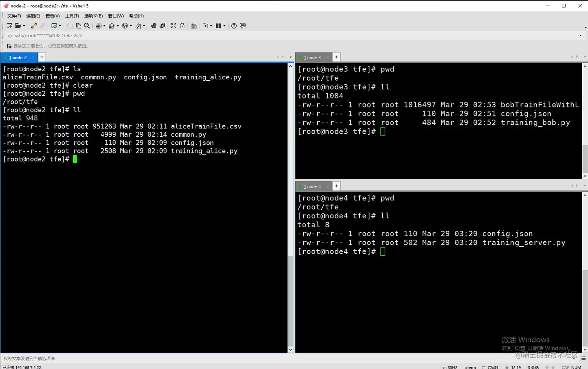588x369 pixels.
Task: Add new tab beside node-4
Action: [337, 186]
